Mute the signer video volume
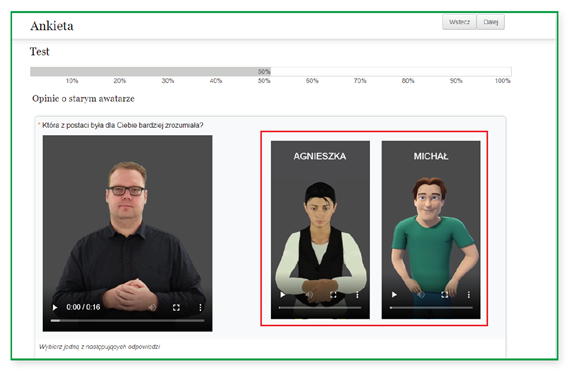 tap(152, 308)
